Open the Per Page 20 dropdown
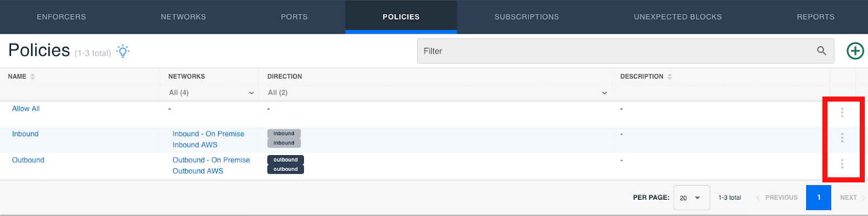The image size is (868, 216). [691, 198]
